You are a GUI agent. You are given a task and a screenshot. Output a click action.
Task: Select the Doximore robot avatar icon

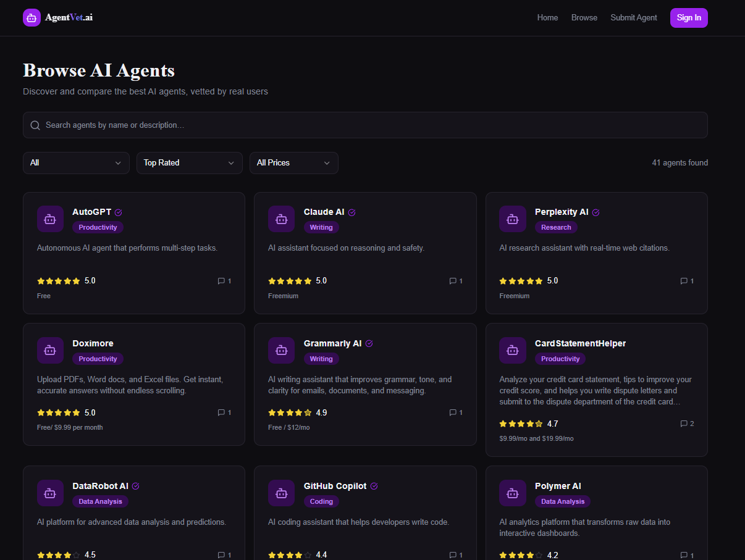tap(50, 350)
